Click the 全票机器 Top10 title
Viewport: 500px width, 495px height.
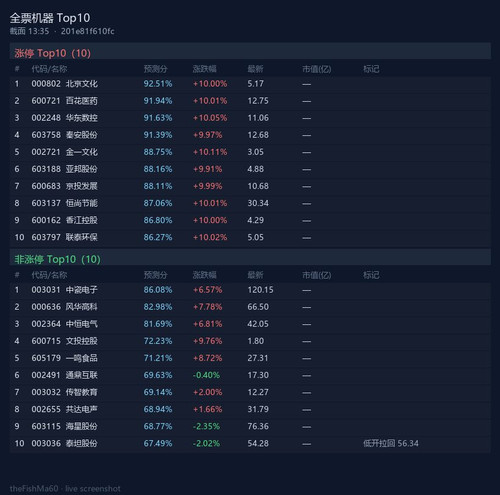[50, 18]
